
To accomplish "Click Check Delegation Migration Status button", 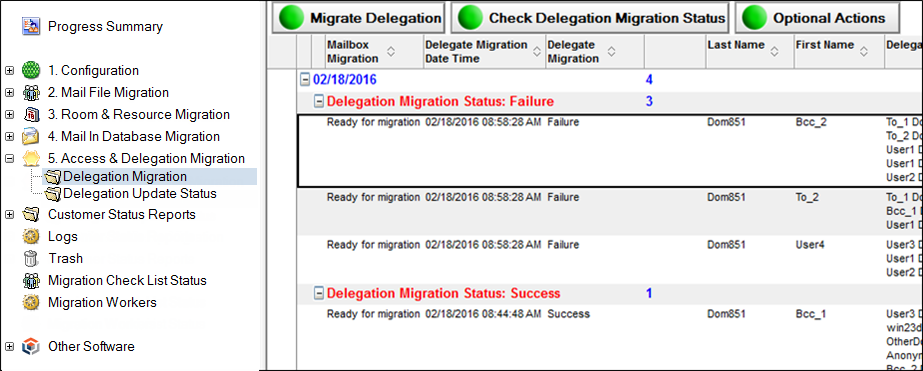I will tap(590, 18).
